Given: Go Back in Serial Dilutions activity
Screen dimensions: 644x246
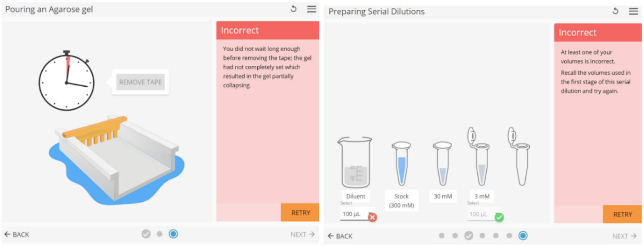Looking at the screenshot, I should [340, 236].
